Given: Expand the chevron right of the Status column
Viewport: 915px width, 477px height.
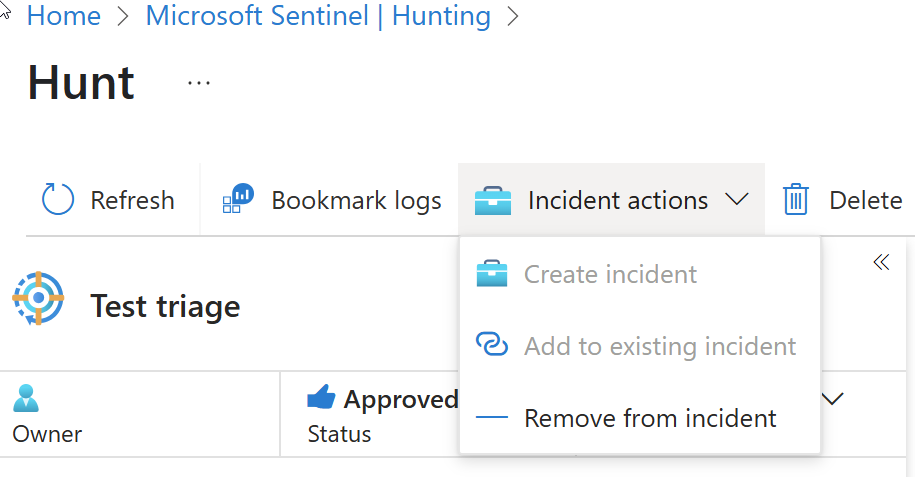Looking at the screenshot, I should [833, 399].
